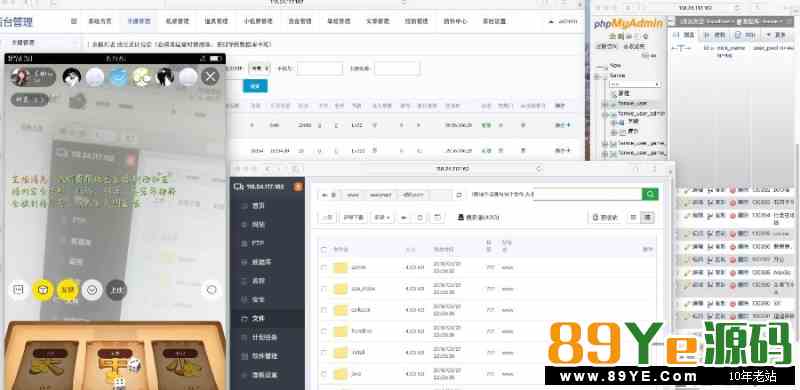Switch to 结构 tab in phpMyAdmin

coord(714,35)
